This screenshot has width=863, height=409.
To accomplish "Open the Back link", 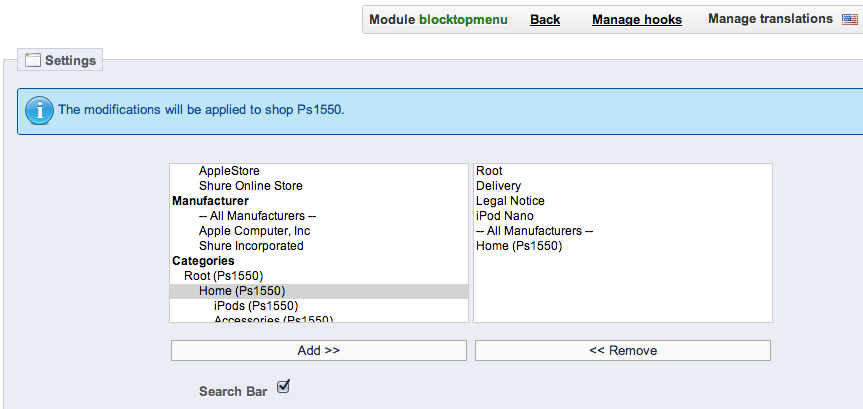I will pyautogui.click(x=545, y=19).
